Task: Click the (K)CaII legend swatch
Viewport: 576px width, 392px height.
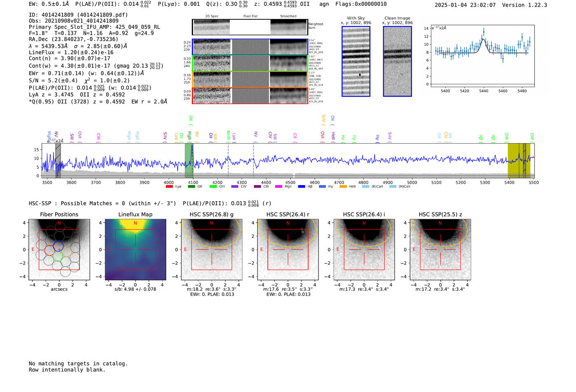Action: tap(365, 186)
